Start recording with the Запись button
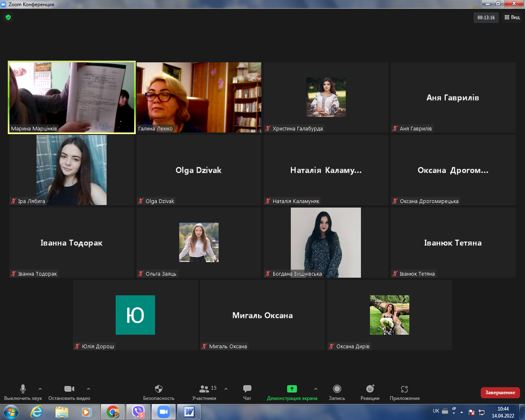This screenshot has width=525, height=420. point(337,392)
